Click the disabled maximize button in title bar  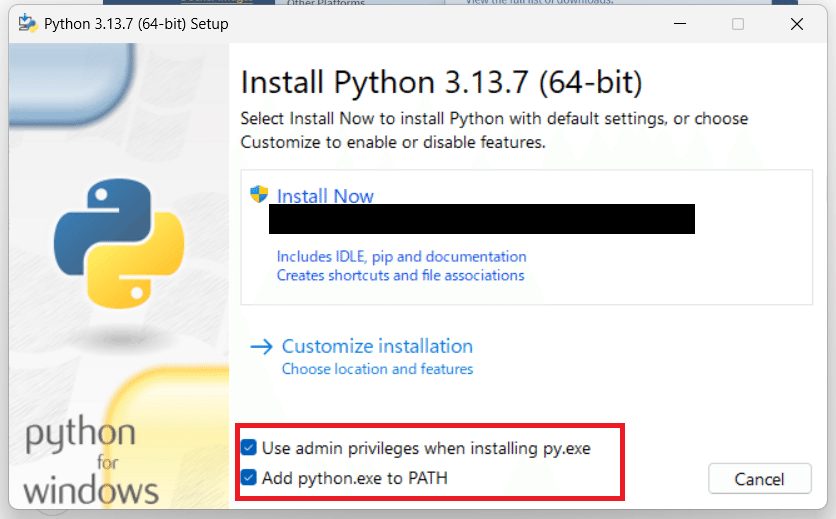pyautogui.click(x=738, y=24)
